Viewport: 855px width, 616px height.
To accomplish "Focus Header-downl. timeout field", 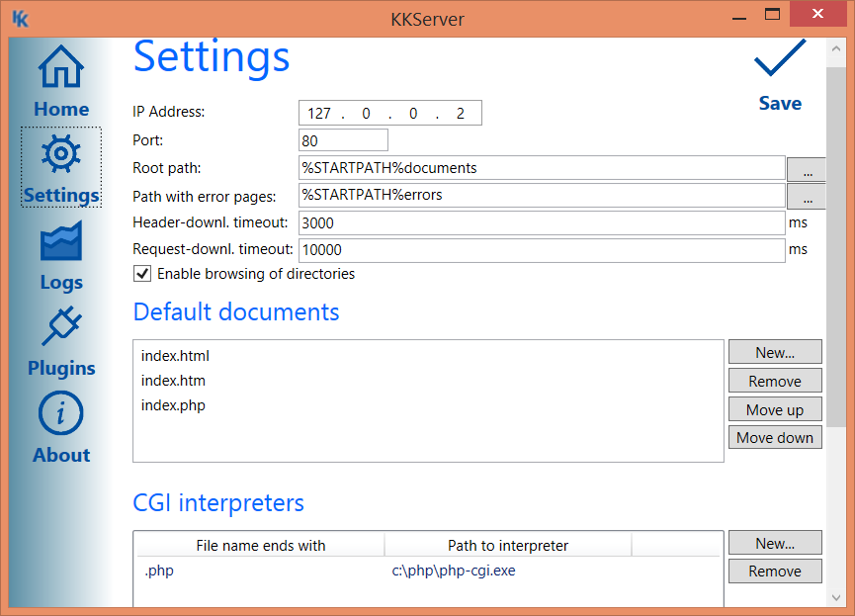I will (542, 222).
